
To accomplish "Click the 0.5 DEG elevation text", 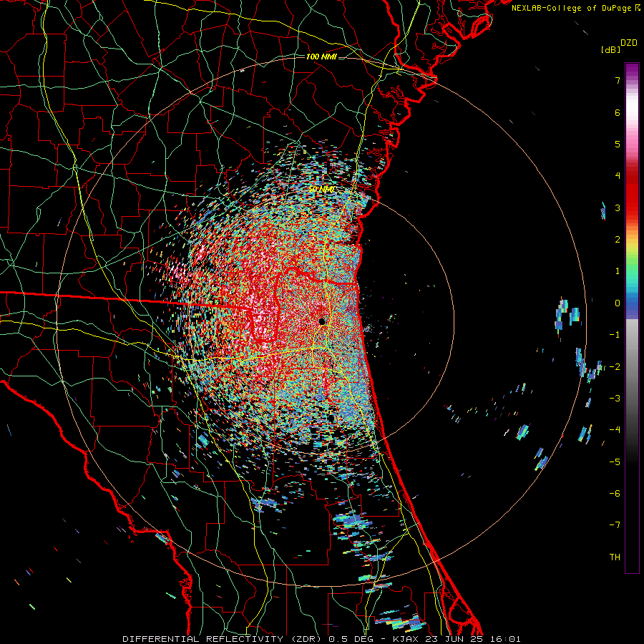I will 351,639.
